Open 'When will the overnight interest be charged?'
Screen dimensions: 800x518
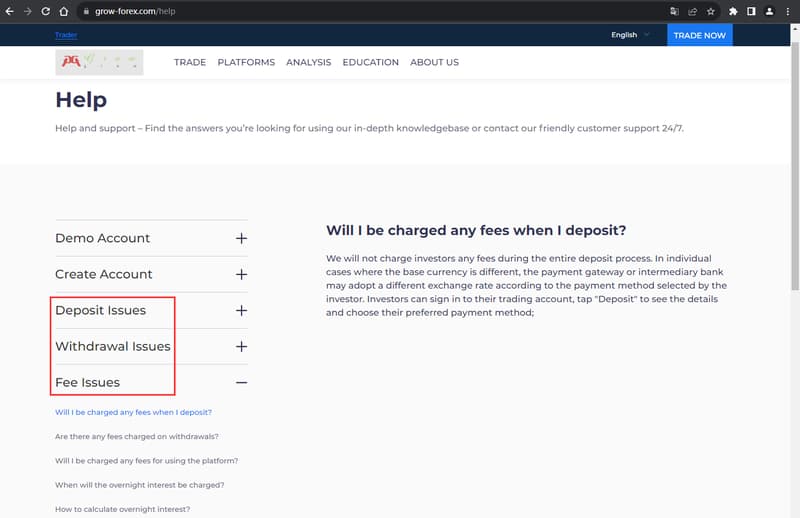140,485
